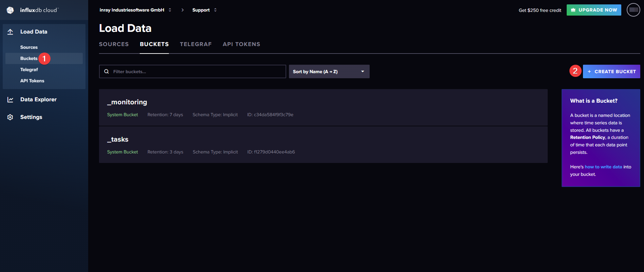Viewport: 644px width, 272px height.
Task: Click the What is a Bucket? heading
Action: click(594, 101)
